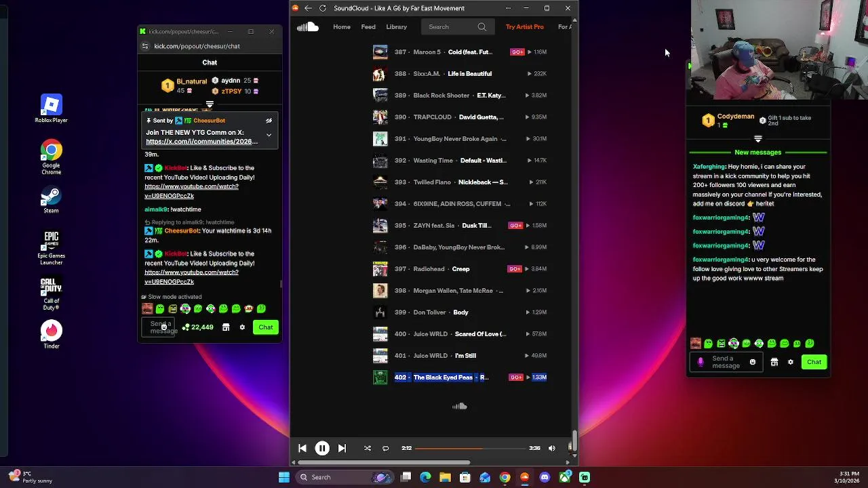Screen dimensions: 868x488
Task: Click SoundCloud horizontal scrollbar at bottom
Action: (383, 463)
